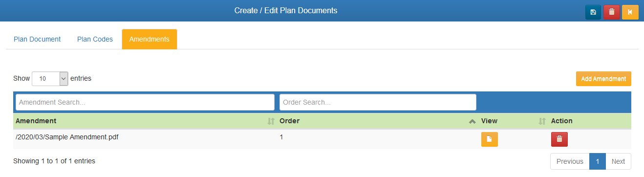Image resolution: width=644 pixels, height=177 pixels.
Task: Go to the Previous page
Action: click(x=570, y=161)
